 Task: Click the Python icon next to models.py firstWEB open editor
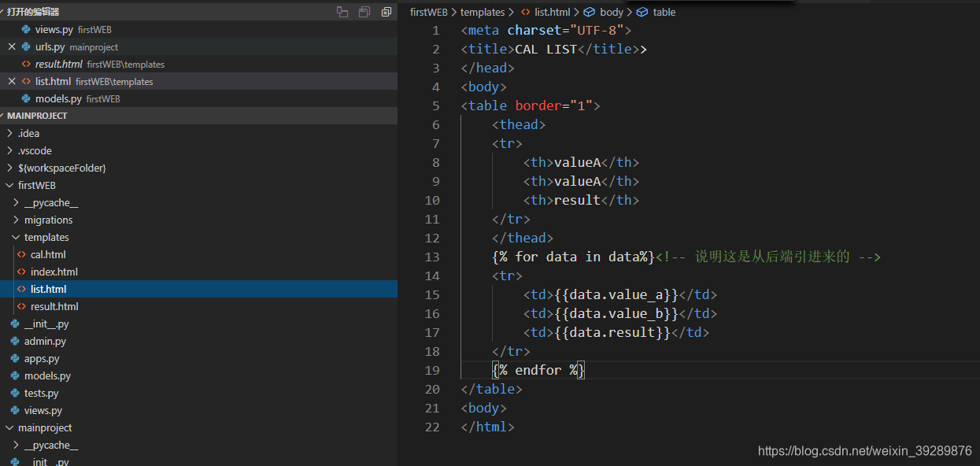[x=26, y=98]
